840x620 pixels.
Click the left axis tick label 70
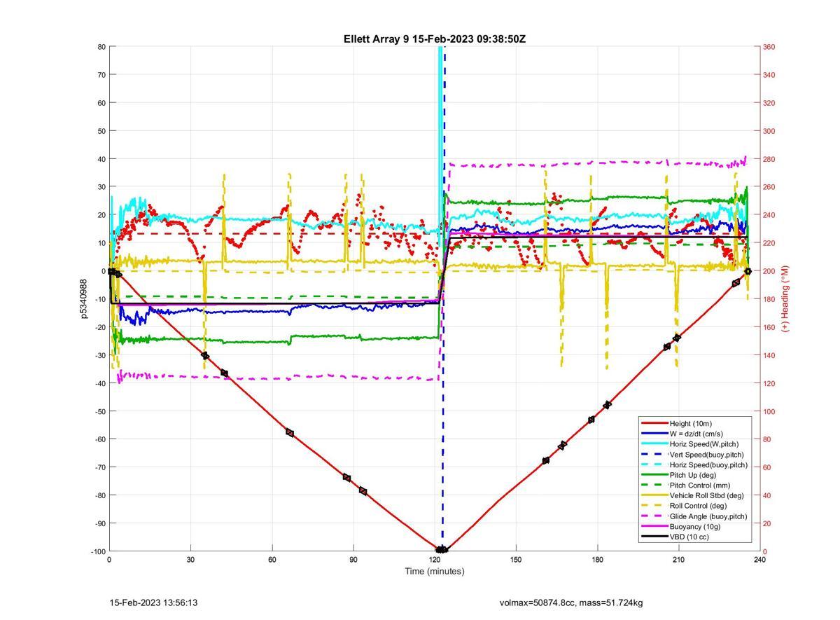point(101,75)
